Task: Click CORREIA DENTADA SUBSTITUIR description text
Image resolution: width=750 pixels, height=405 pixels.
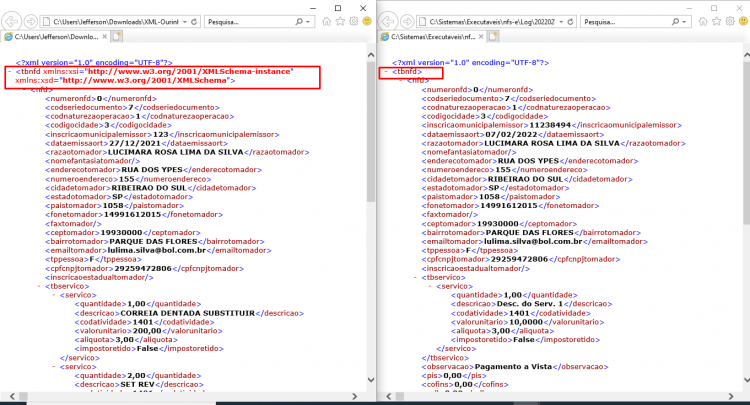Action: [188, 313]
